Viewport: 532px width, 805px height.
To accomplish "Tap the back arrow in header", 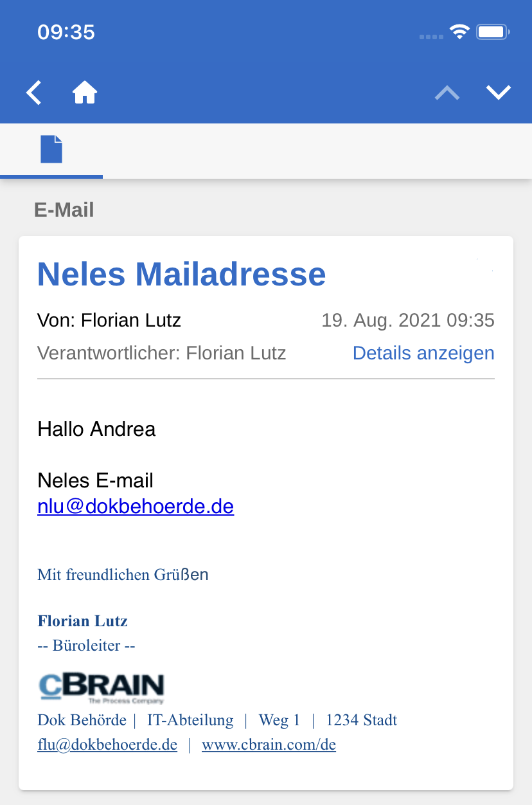I will point(34,93).
